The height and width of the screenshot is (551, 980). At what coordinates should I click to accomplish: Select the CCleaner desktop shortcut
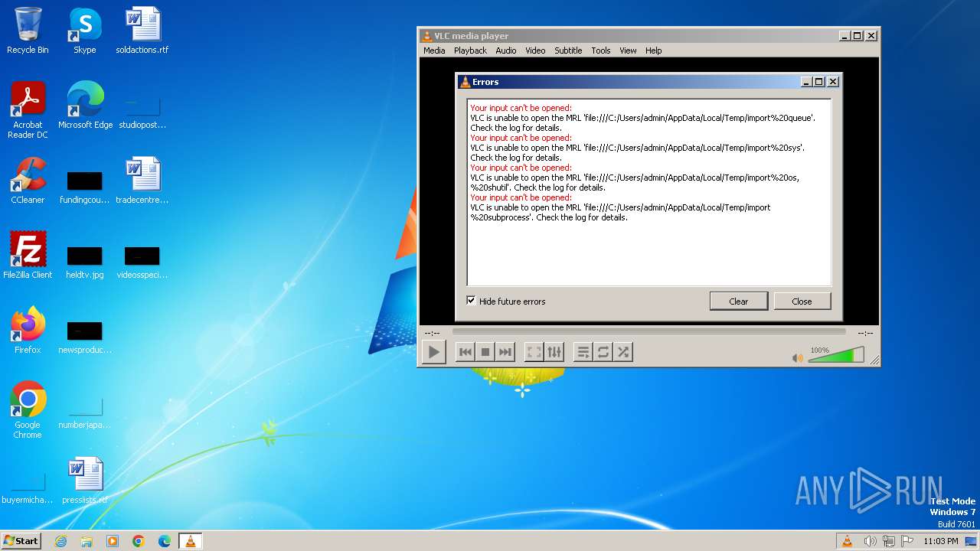pyautogui.click(x=28, y=181)
